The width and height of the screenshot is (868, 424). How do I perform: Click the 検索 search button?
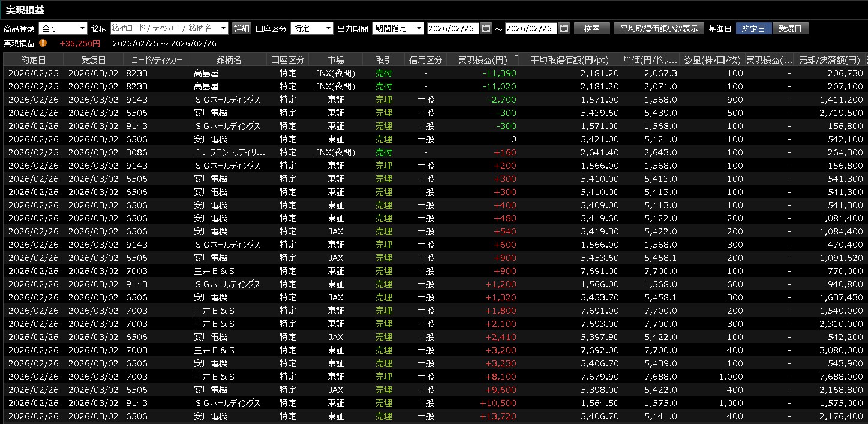click(591, 28)
